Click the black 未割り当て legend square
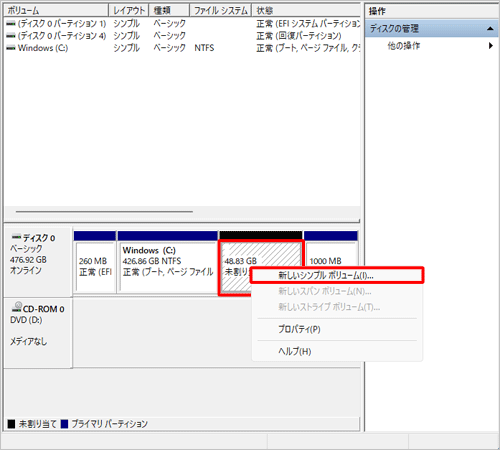The width and height of the screenshot is (500, 450). pyautogui.click(x=11, y=424)
